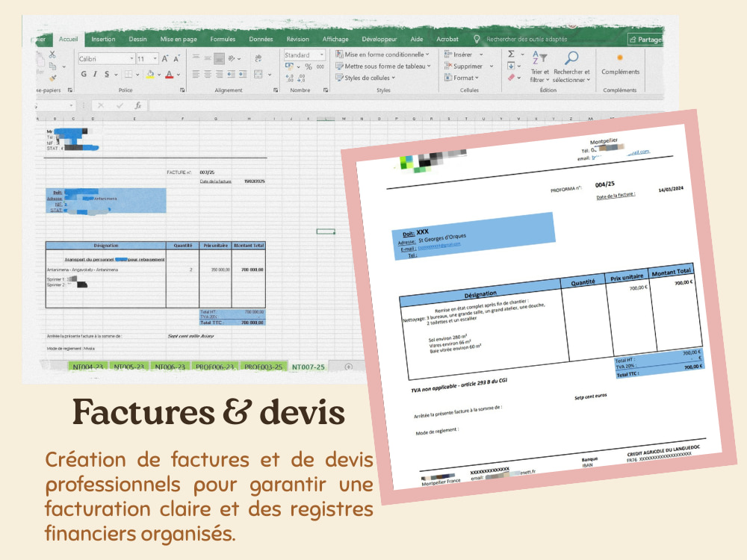Image resolution: width=747 pixels, height=560 pixels.
Task: Apply red font color A
Action: coord(169,74)
